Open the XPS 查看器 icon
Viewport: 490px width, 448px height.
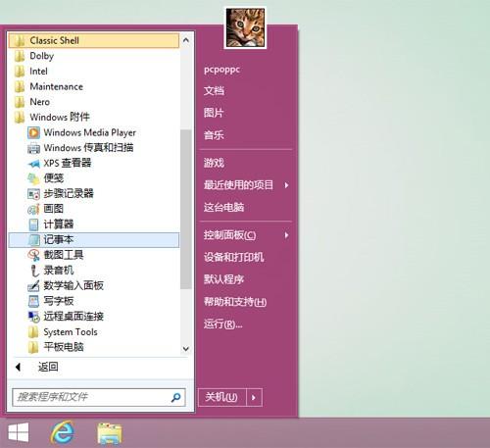click(33, 164)
